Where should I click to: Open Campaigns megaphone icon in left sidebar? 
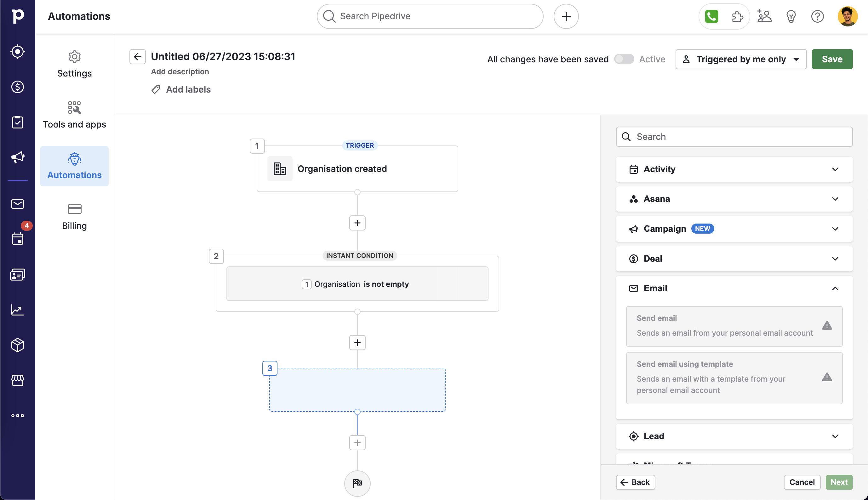(18, 157)
